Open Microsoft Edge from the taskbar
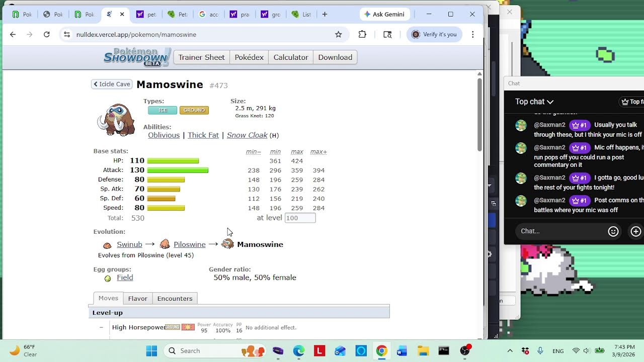The width and height of the screenshot is (644, 362). (299, 350)
